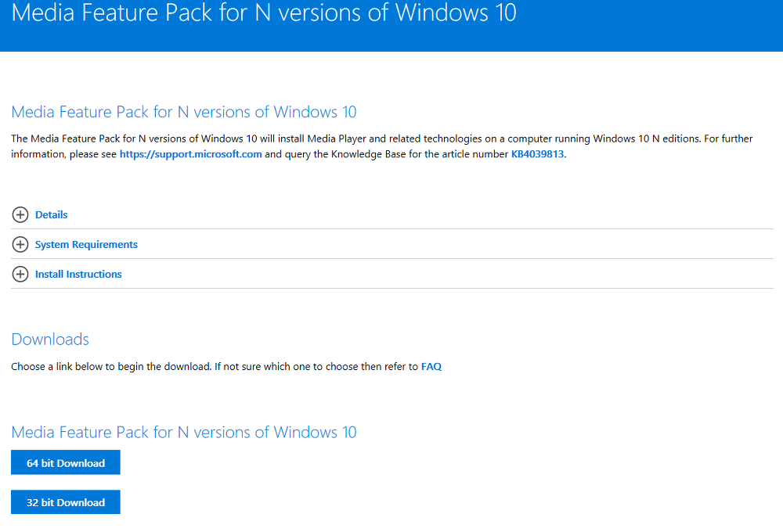783x532 pixels.
Task: Expand System Requirements using its plus icon
Action: point(20,245)
